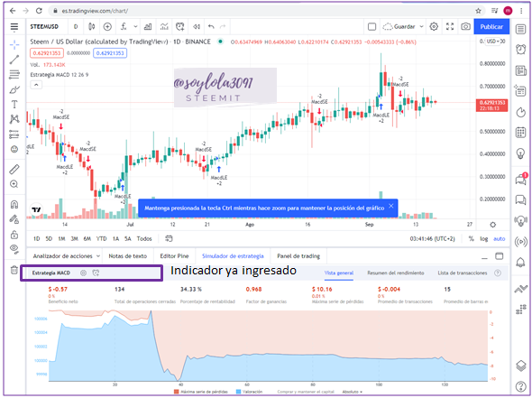Take a chart snapshot with camera icon

pos(465,26)
